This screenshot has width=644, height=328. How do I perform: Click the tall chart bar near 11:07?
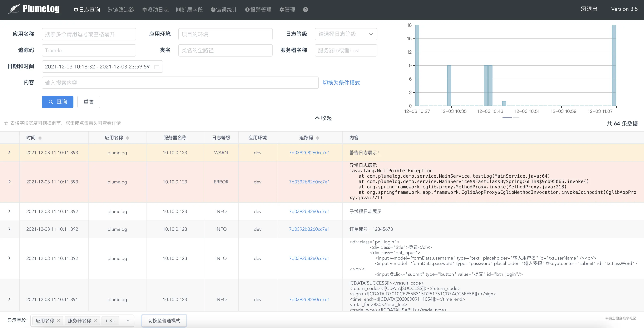tap(614, 65)
